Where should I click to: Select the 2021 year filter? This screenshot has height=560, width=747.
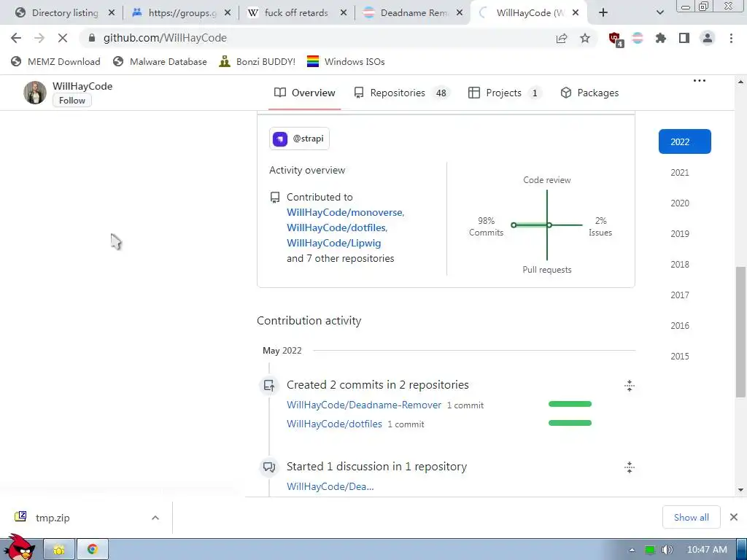[680, 172]
